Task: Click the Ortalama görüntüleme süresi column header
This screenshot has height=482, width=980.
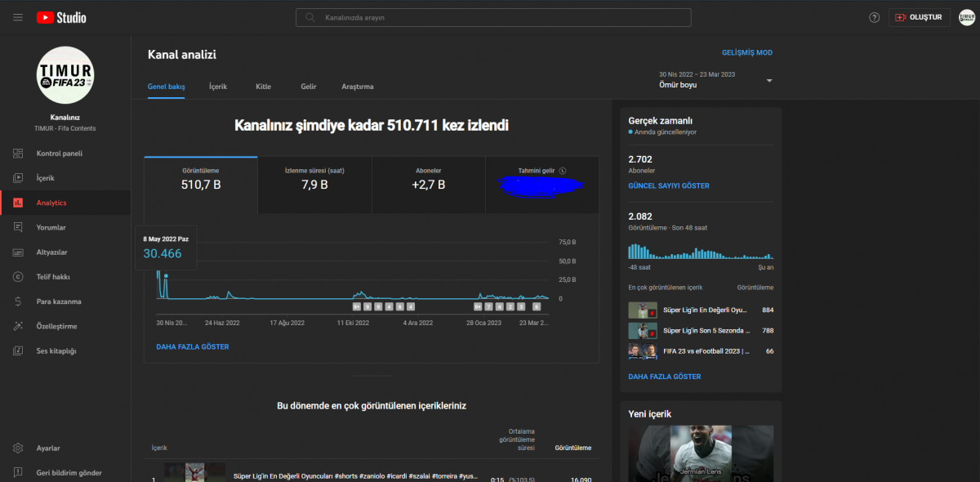Action: [x=517, y=440]
